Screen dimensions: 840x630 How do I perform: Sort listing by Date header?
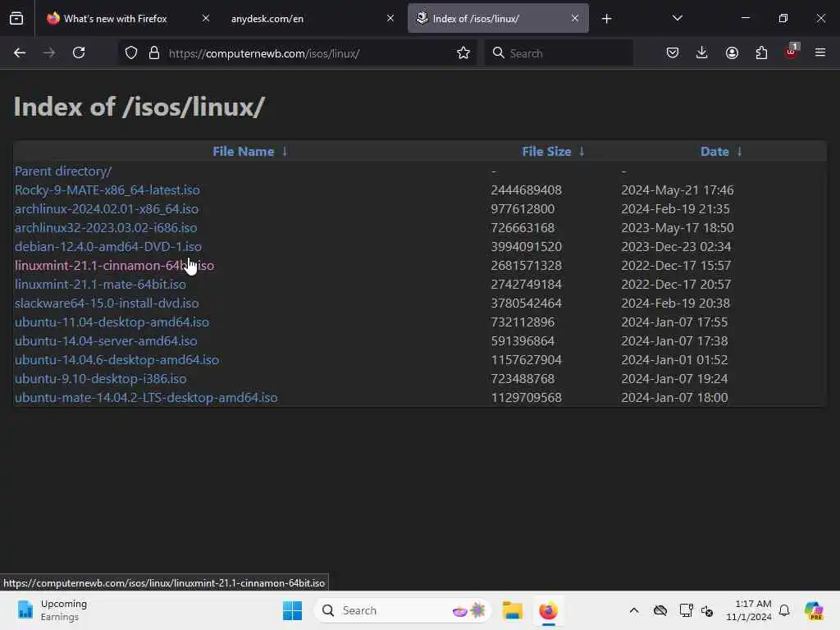pyautogui.click(x=714, y=152)
